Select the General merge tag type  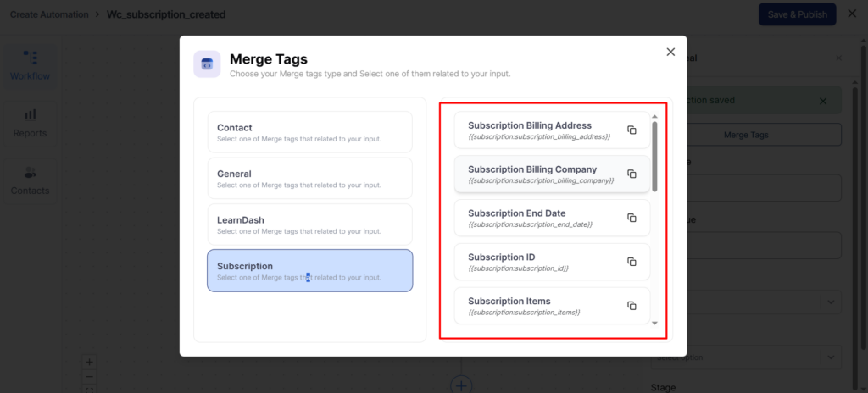point(309,178)
